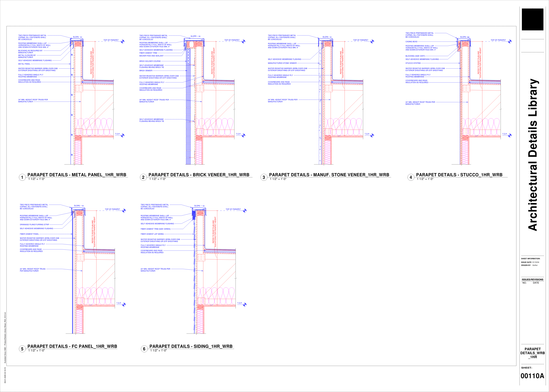This screenshot has width=549, height=392.
Task: Click Top of Parapet level marker in metal panel detail
Action: click(123, 41)
